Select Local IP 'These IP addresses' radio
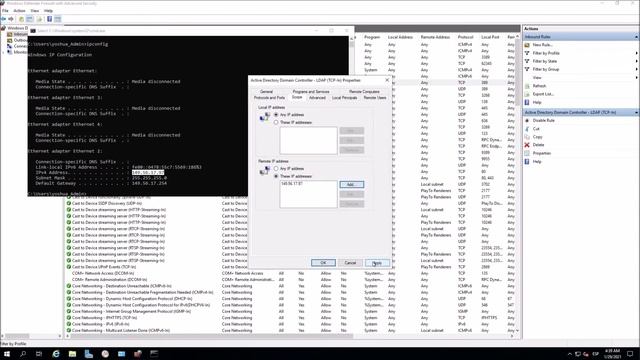 click(276, 122)
